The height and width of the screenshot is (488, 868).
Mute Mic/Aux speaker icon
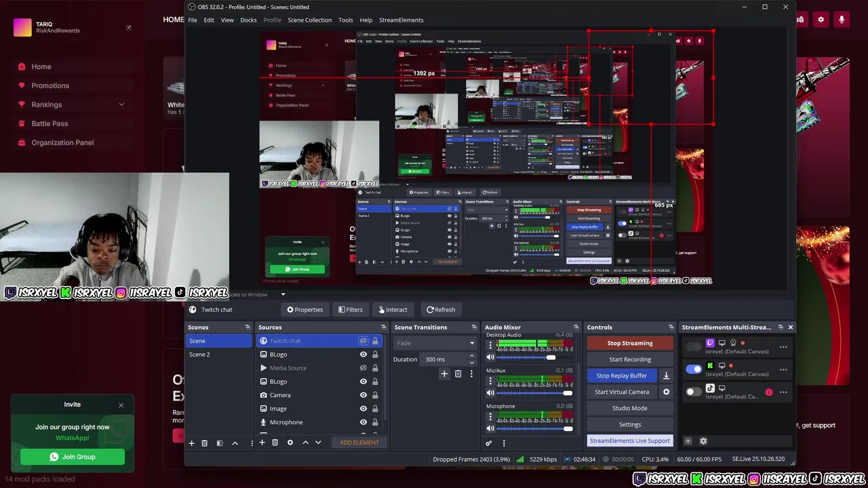490,393
